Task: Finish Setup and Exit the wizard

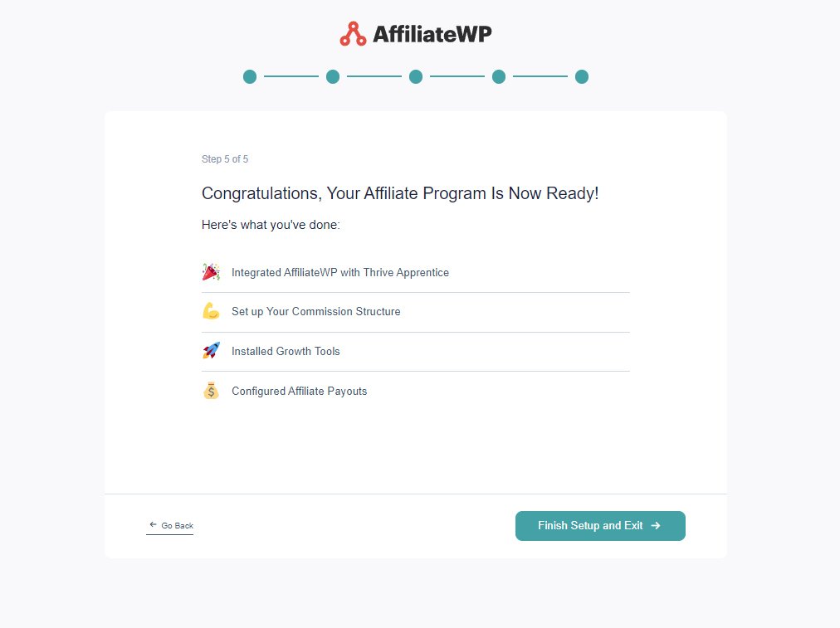Action: coord(600,526)
